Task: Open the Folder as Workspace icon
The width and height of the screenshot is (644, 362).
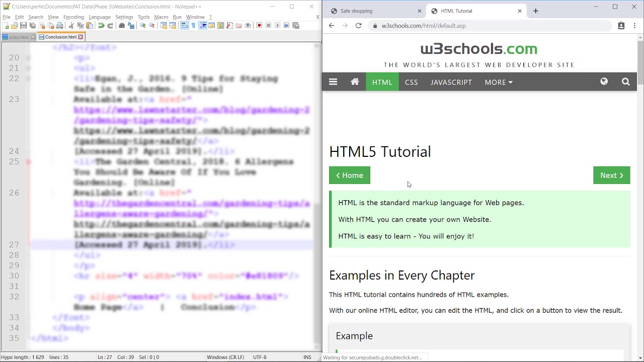Action: click(238, 25)
